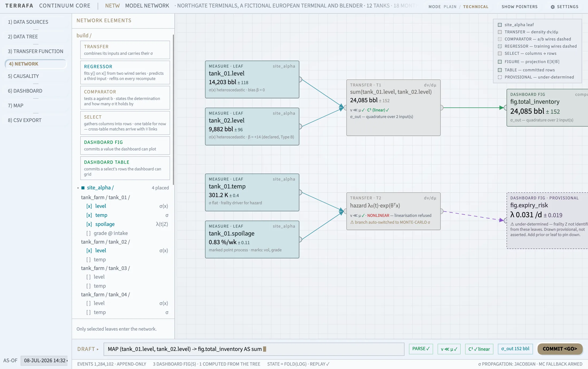Click the site_alpha teal square icon
This screenshot has height=369, width=588.
pyautogui.click(x=83, y=188)
